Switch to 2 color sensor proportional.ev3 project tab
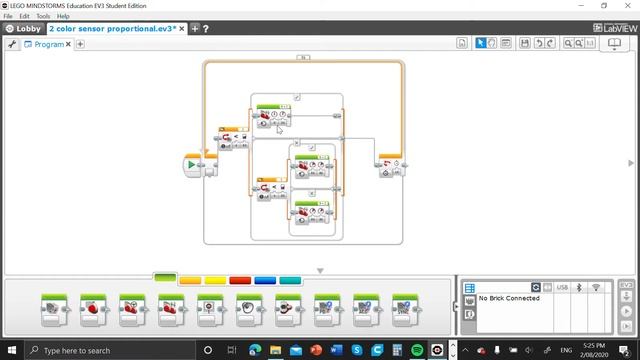This screenshot has height=360, width=640. (x=113, y=29)
